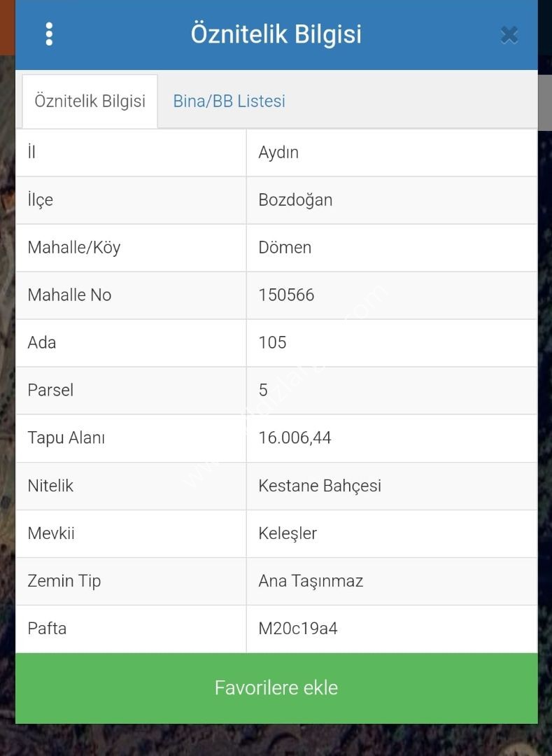Switch to the Bina/BB Listesi tab
Image resolution: width=552 pixels, height=756 pixels.
(229, 101)
